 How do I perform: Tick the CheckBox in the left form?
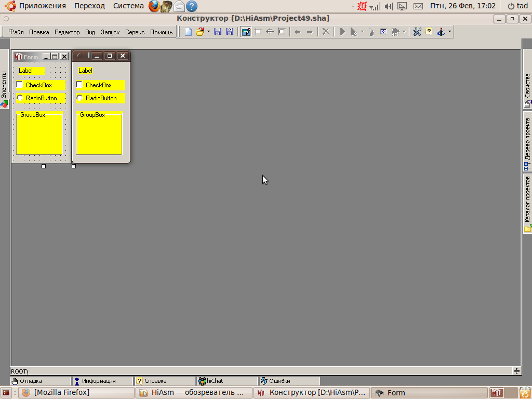pyautogui.click(x=20, y=85)
